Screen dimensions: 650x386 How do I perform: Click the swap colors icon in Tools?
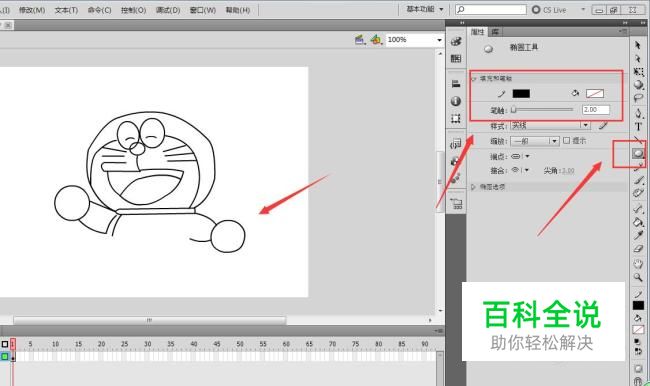click(638, 351)
